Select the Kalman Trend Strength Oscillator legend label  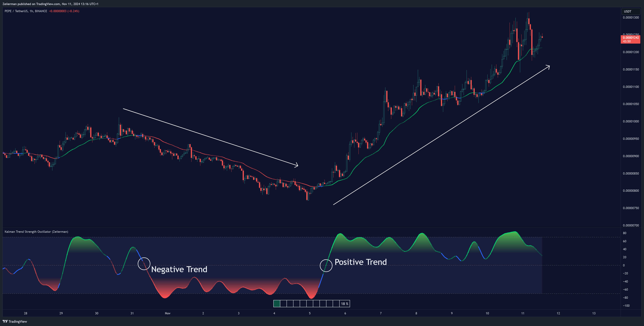[x=36, y=232]
